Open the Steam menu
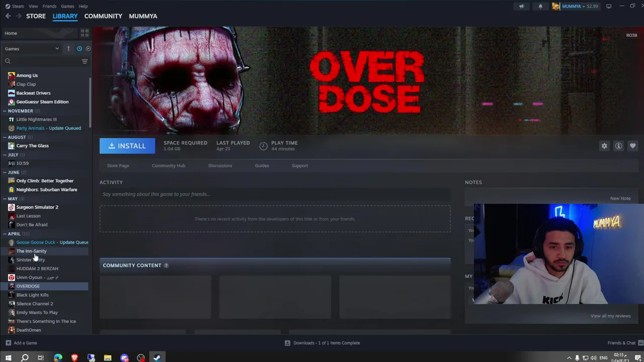644x362 pixels. [15, 7]
